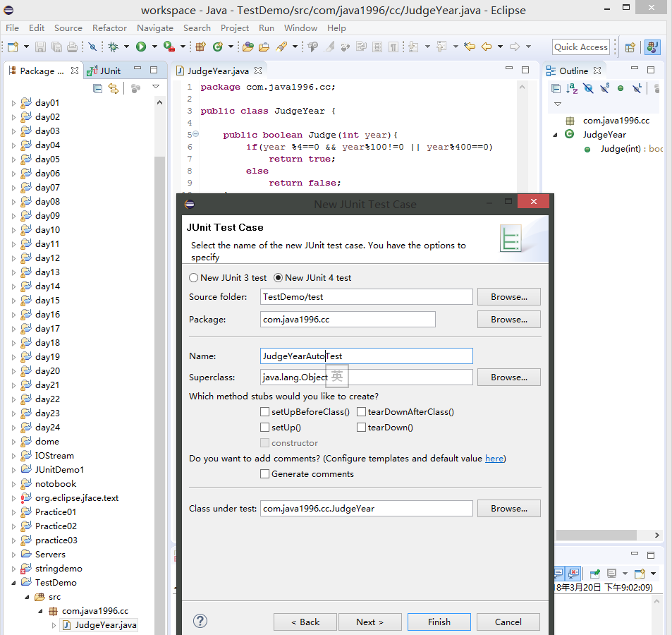Click the green Run toolbar icon
The image size is (672, 635).
[141, 47]
